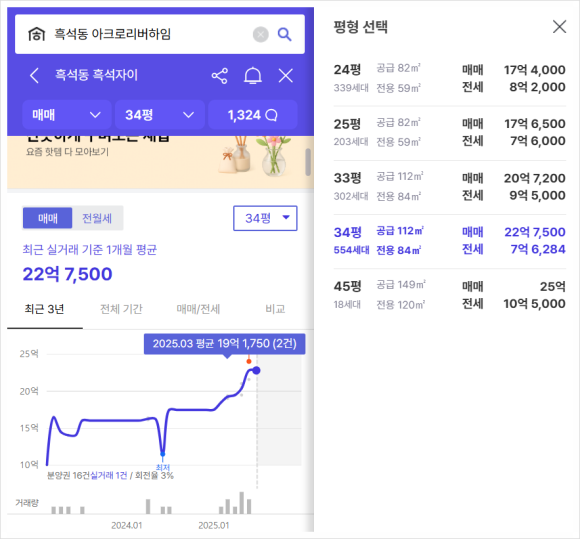
Task: Click the house logo in the search bar
Action: click(x=36, y=34)
